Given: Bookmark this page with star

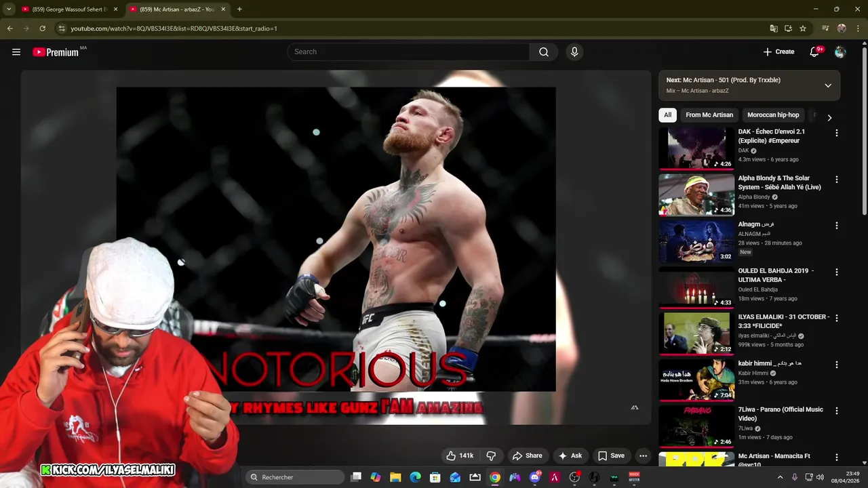Looking at the screenshot, I should 803,28.
